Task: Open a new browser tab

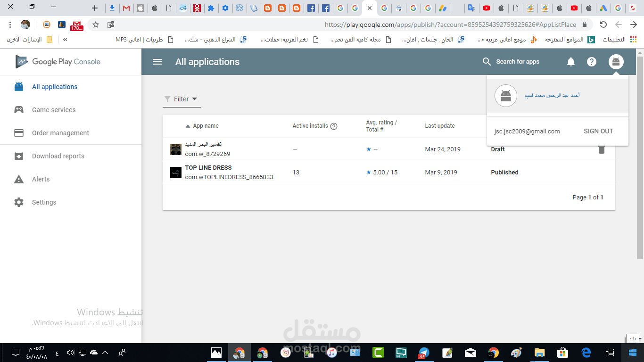Action: pos(95,8)
